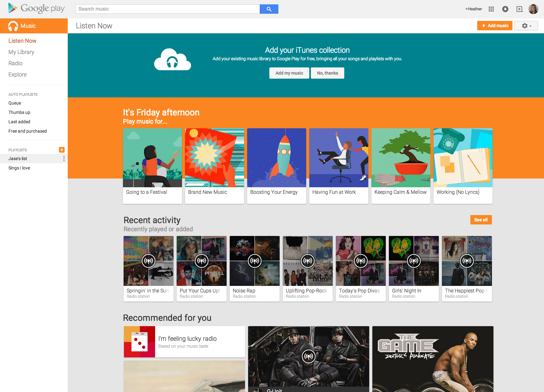544x392 pixels.
Task: Play the Noise Rap radio station
Action: pos(255,261)
